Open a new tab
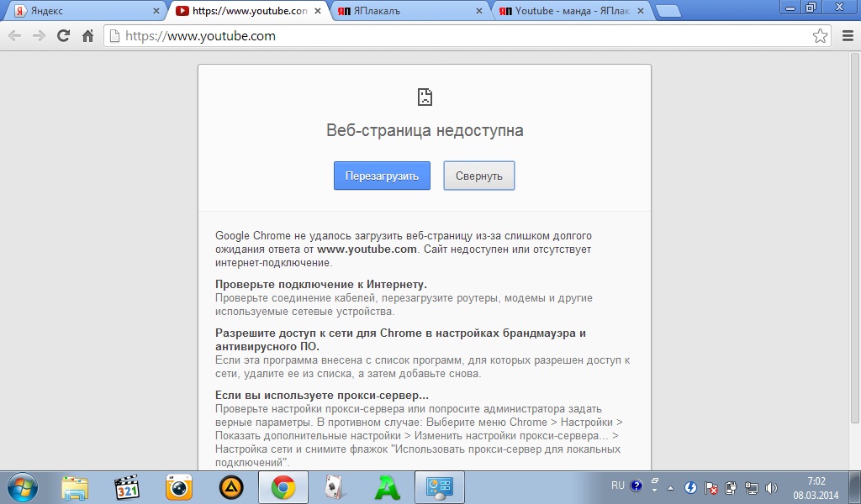861x504 pixels. coord(668,12)
